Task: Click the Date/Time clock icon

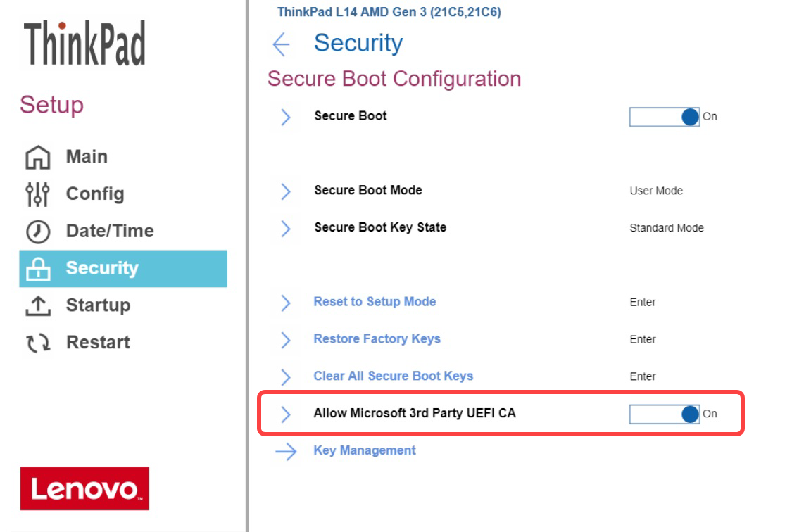Action: (37, 232)
